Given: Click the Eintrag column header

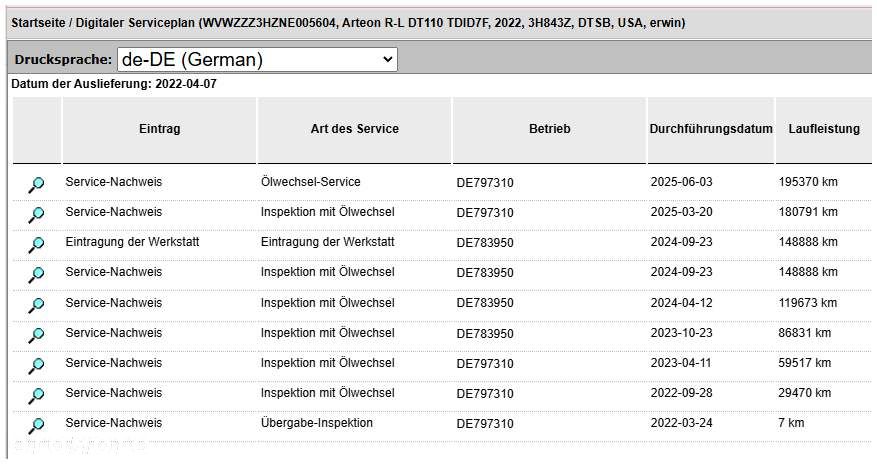Looking at the screenshot, I should tap(160, 129).
